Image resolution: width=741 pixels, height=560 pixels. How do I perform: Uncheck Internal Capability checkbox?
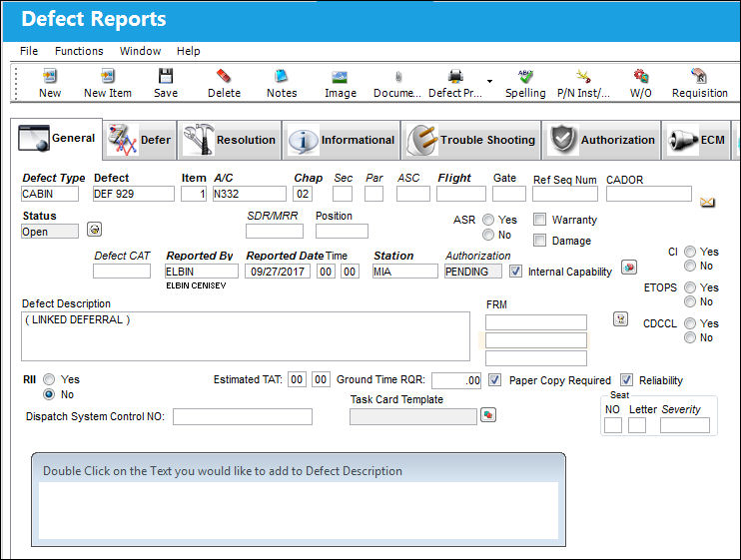coord(515,272)
